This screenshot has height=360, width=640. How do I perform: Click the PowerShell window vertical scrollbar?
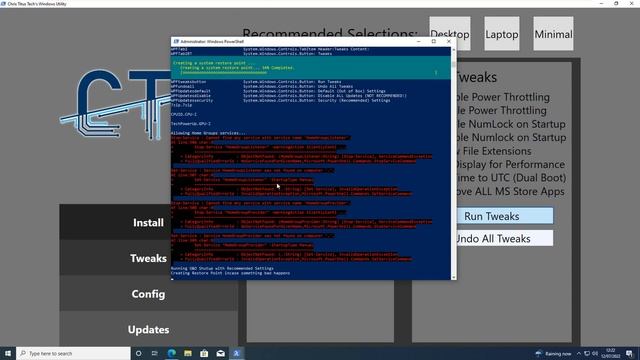coord(453,163)
